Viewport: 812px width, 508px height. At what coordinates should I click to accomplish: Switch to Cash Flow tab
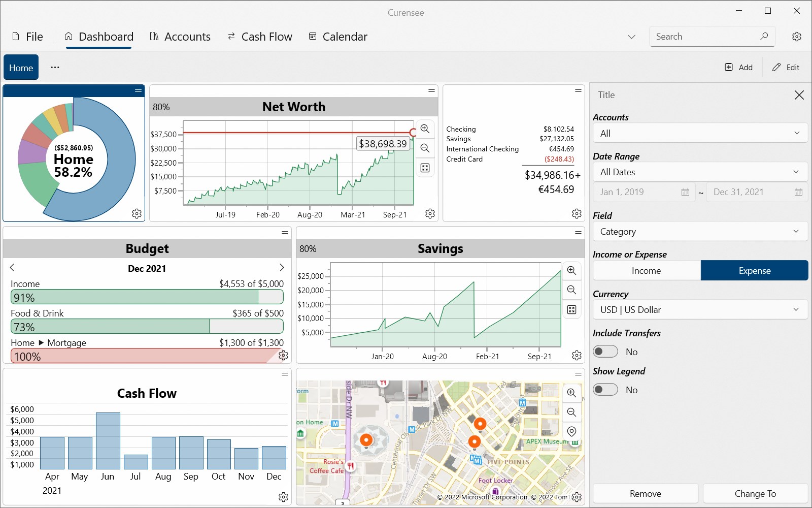(259, 37)
